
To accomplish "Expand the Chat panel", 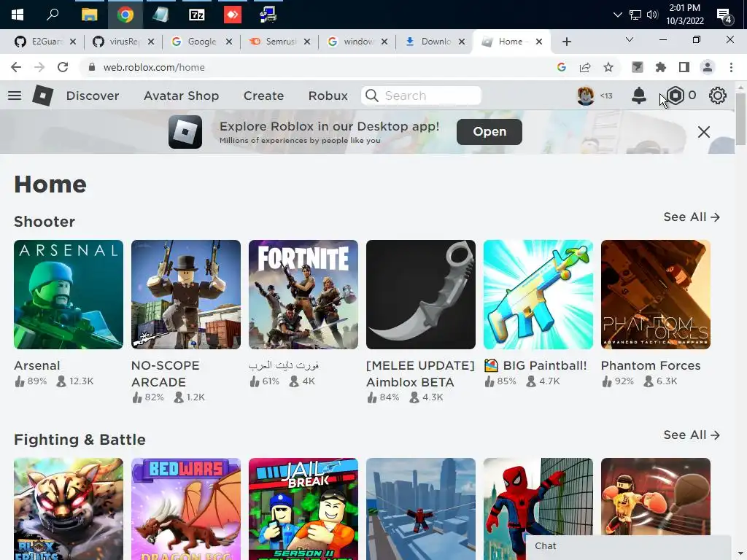I will click(628, 547).
